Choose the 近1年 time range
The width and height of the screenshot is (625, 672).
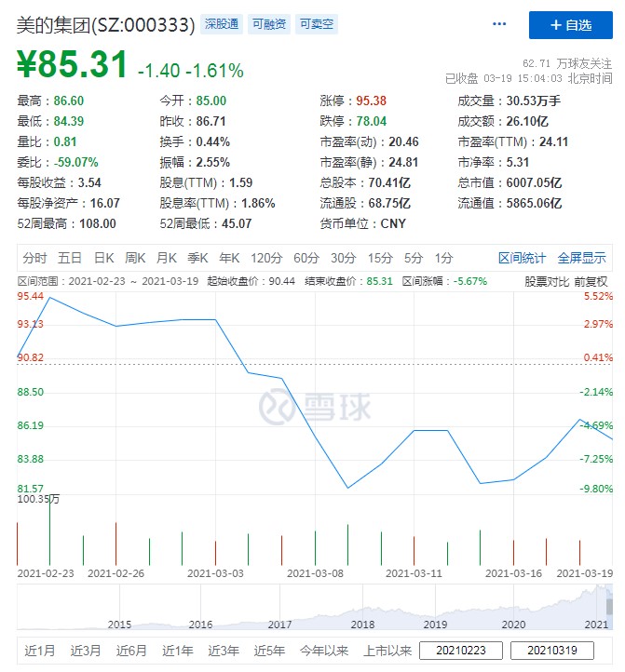pos(178,651)
